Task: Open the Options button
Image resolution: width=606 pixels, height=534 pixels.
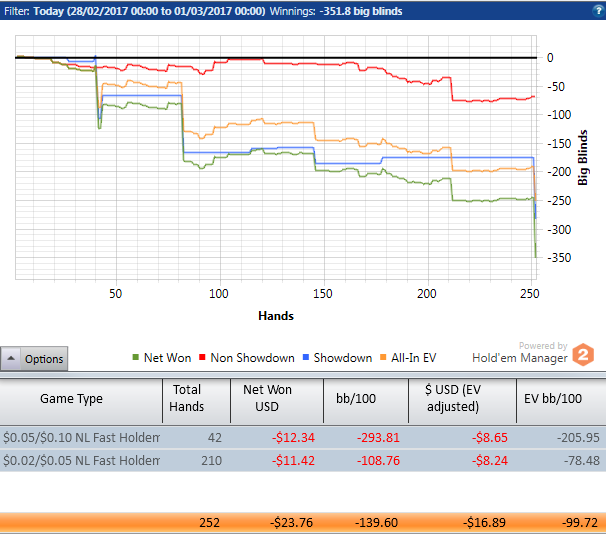Action: [x=34, y=359]
